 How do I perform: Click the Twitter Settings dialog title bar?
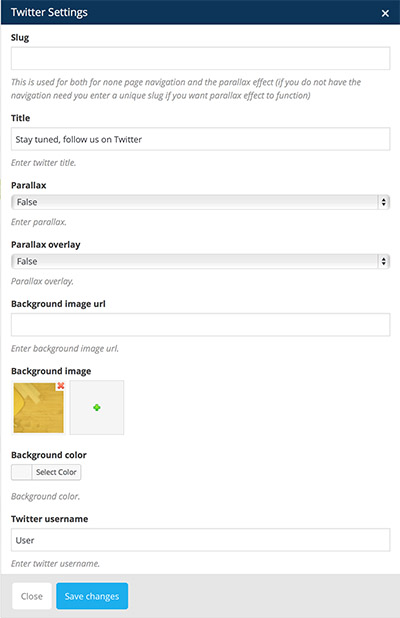click(200, 13)
